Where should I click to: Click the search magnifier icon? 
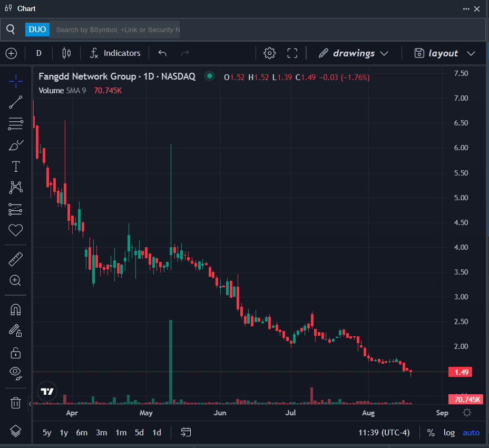(x=11, y=30)
